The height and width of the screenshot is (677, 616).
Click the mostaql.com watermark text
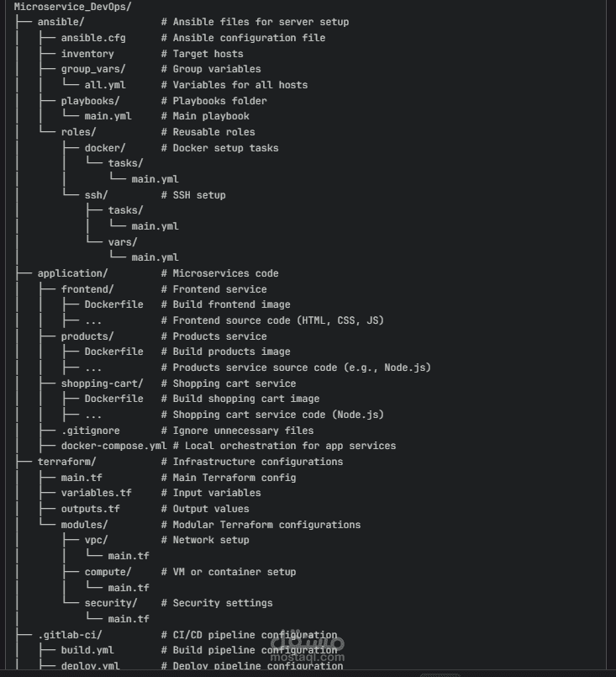click(307, 657)
